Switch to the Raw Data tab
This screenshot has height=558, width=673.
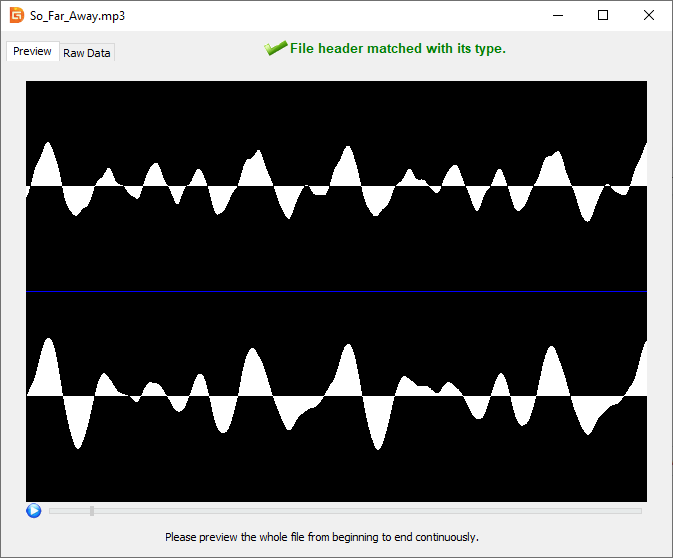pyautogui.click(x=87, y=53)
